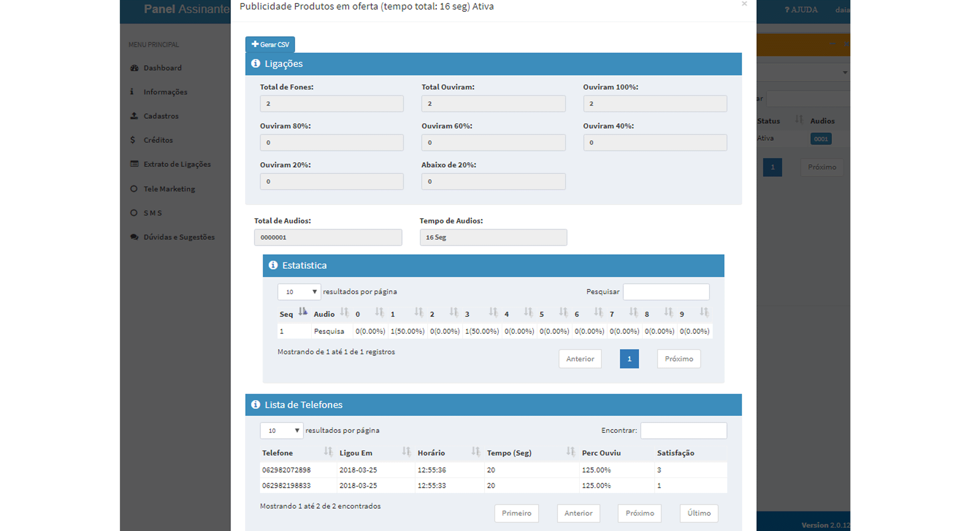Click the Último pagination button

point(699,513)
